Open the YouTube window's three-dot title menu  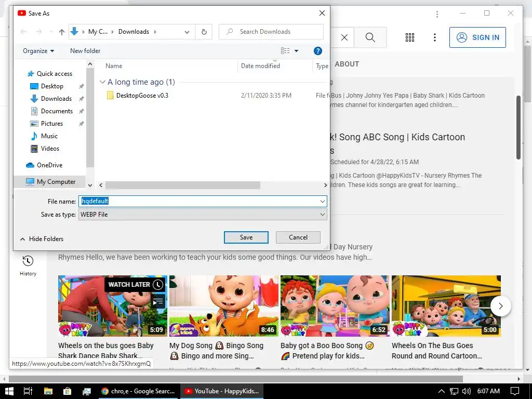click(437, 14)
